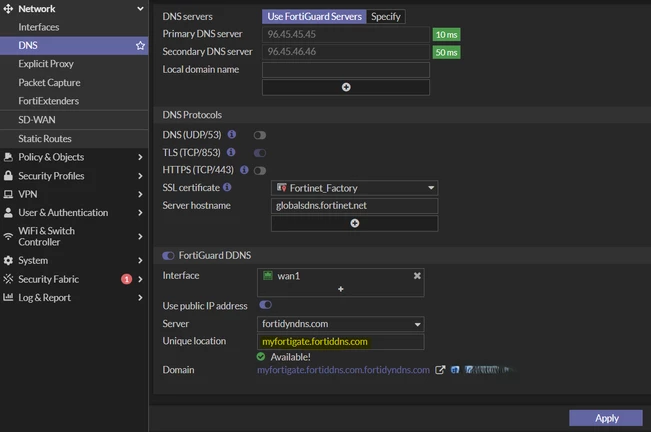Viewport: 651px width, 432px height.
Task: Click the Fortinet_Factory certificate icon
Action: [281, 188]
